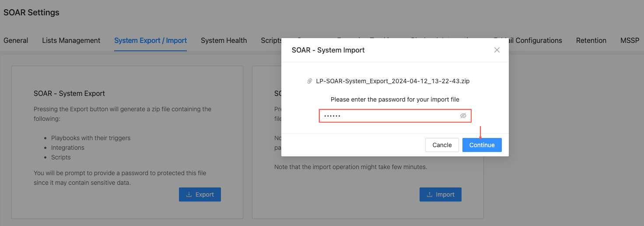Click the SOAR - System Import dialog title
This screenshot has width=644, height=226.
(x=328, y=50)
